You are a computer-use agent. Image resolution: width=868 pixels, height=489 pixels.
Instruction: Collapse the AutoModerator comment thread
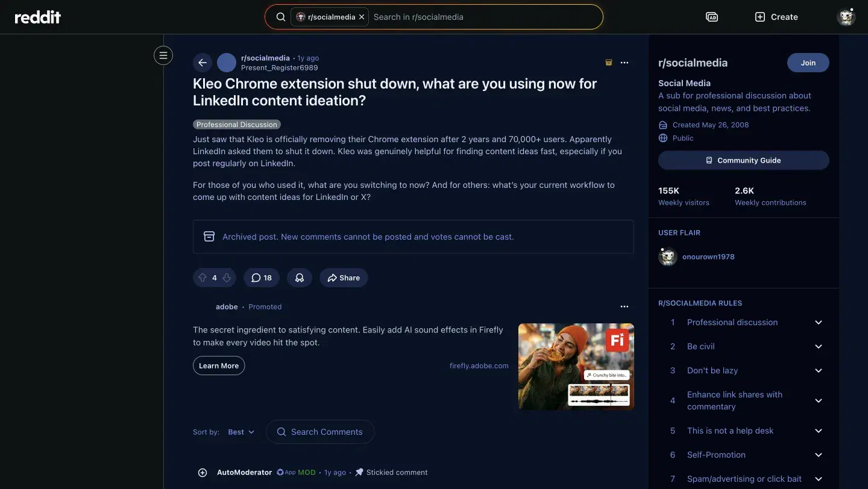click(203, 473)
